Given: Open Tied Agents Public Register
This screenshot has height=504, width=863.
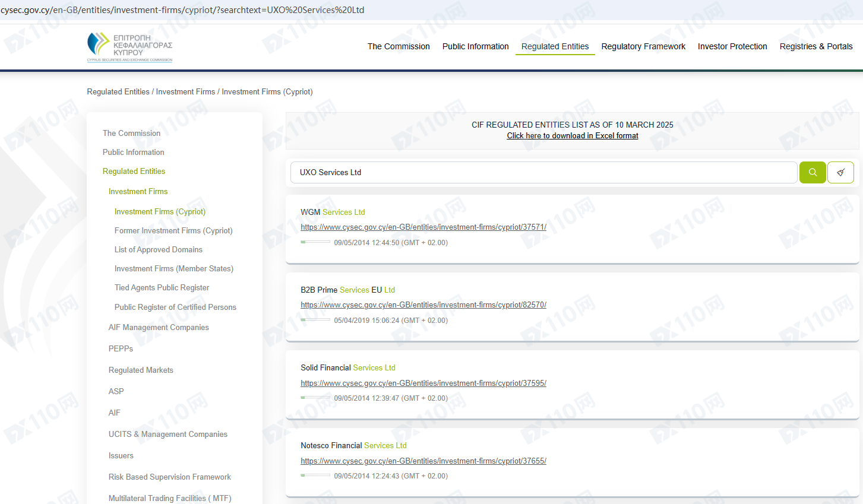Looking at the screenshot, I should (162, 287).
